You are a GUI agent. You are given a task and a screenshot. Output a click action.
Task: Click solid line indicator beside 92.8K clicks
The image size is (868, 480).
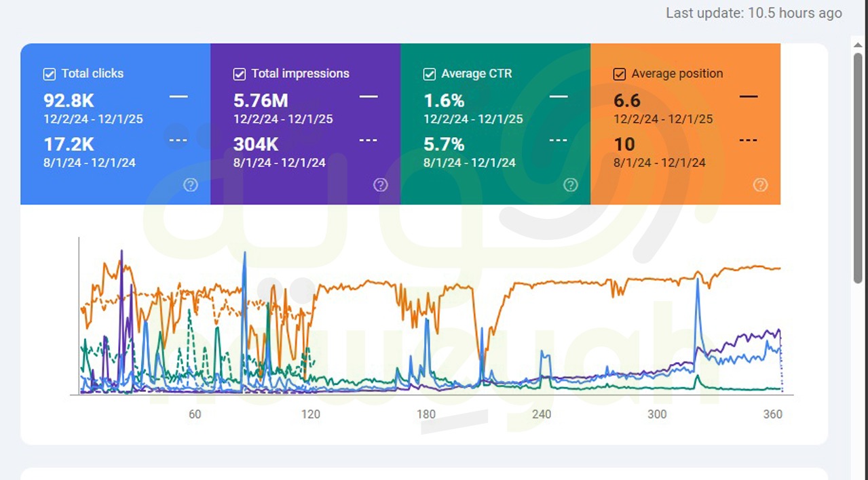tap(178, 97)
